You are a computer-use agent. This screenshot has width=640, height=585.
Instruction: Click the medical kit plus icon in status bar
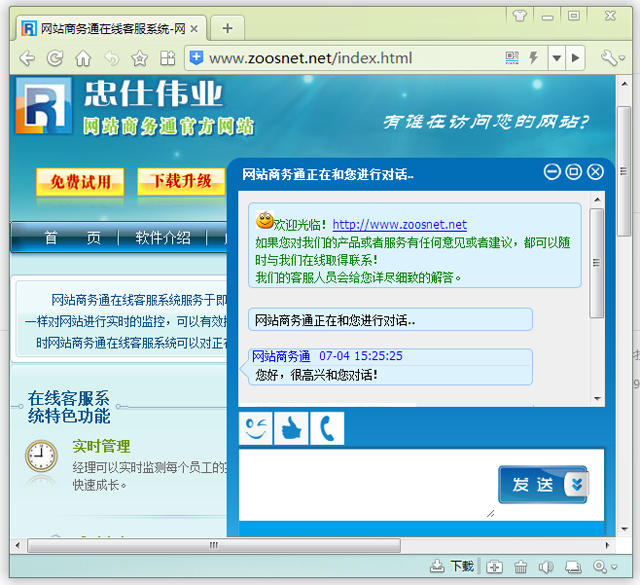(x=494, y=567)
